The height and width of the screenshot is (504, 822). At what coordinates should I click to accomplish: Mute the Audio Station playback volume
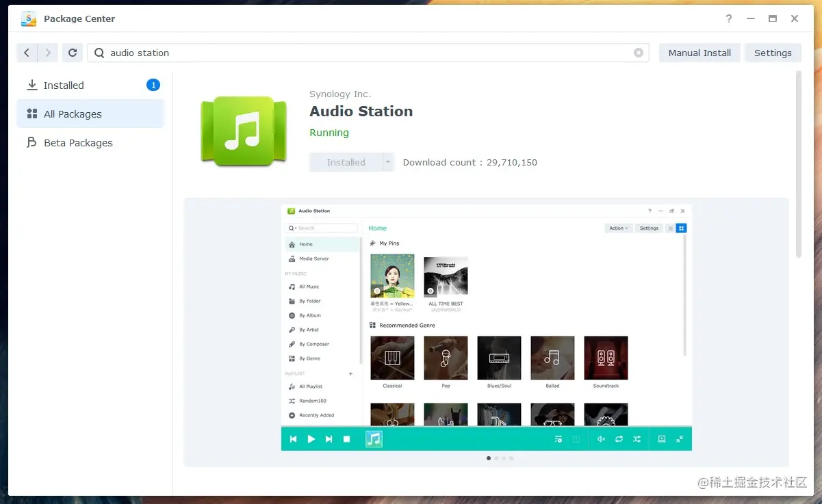coord(600,438)
